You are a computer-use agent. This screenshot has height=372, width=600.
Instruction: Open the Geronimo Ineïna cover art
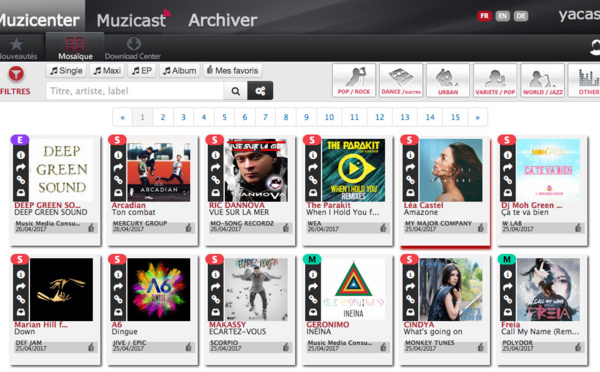point(354,289)
